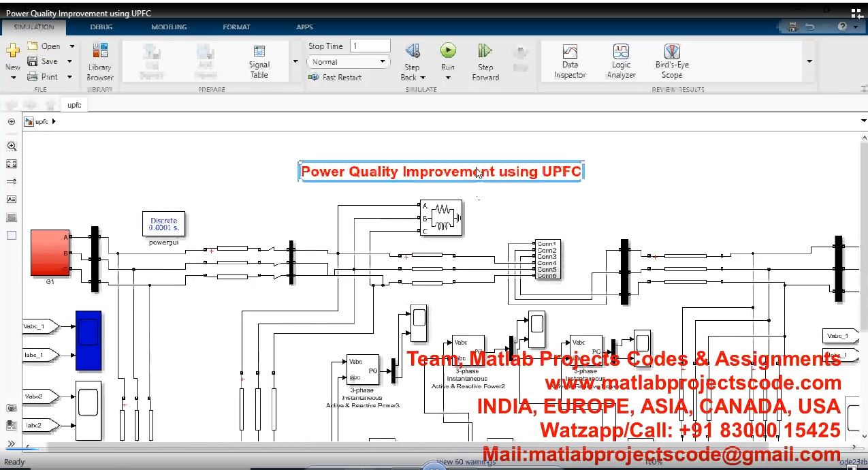
Task: Click the Stop Time input field
Action: [x=370, y=46]
